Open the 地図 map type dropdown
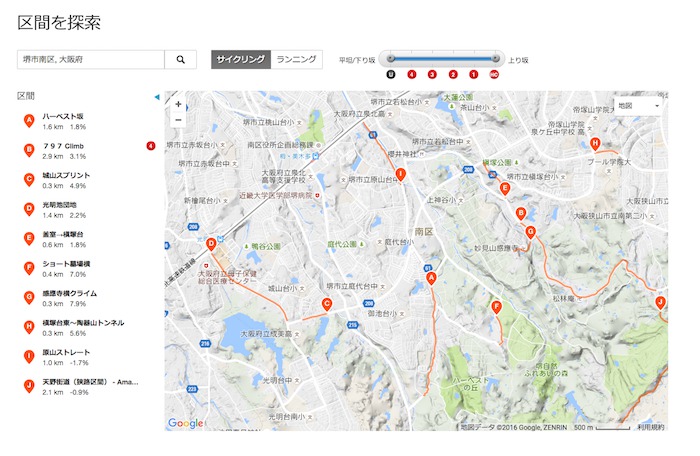 (x=638, y=106)
